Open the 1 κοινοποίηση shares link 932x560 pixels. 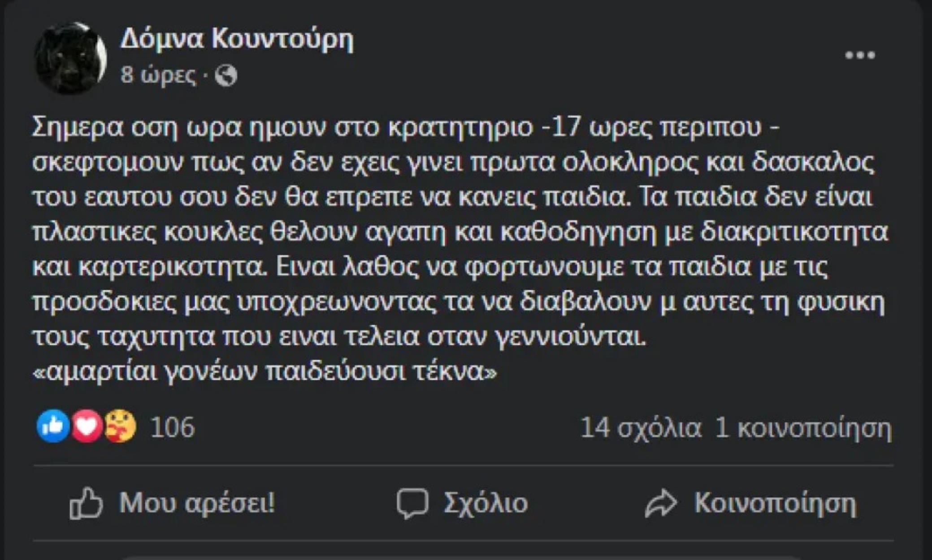point(803,428)
